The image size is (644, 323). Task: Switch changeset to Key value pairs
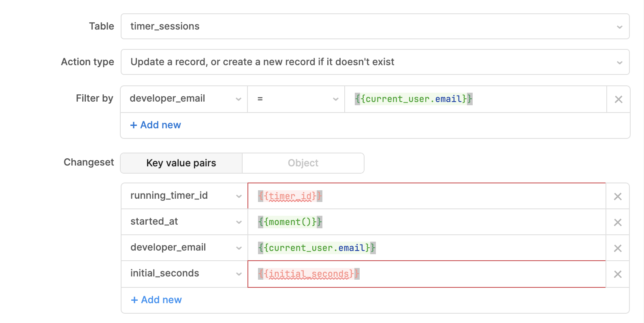coord(181,163)
